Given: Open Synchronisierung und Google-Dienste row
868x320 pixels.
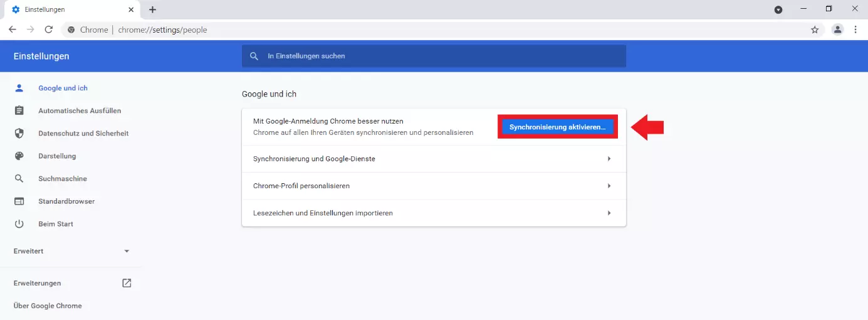Looking at the screenshot, I should (434, 159).
